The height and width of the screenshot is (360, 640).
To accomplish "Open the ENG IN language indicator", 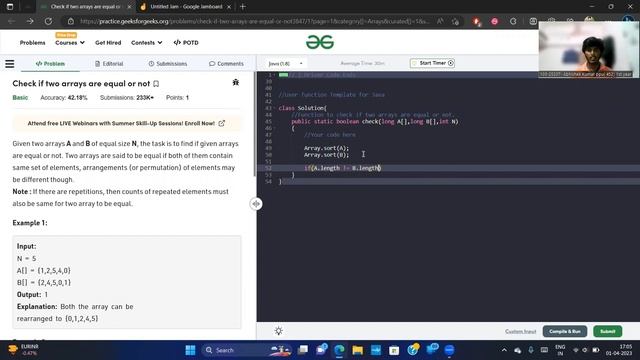I will [x=560, y=350].
